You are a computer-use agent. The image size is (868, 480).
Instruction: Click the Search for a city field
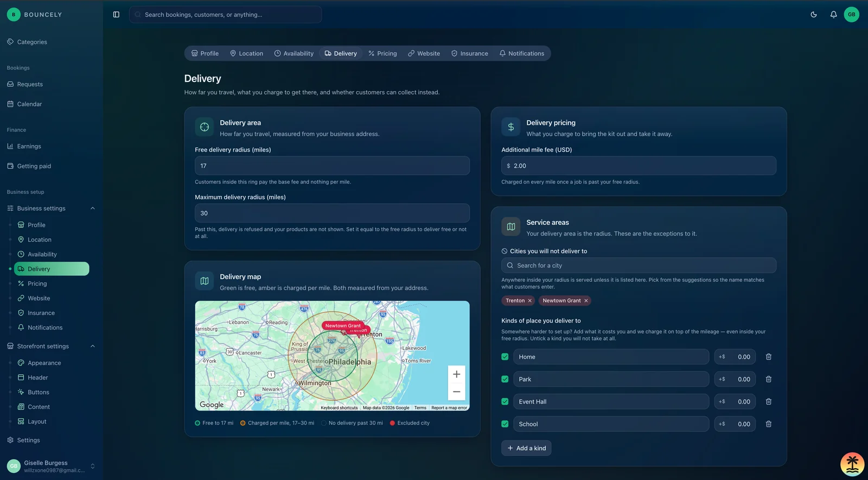point(639,266)
